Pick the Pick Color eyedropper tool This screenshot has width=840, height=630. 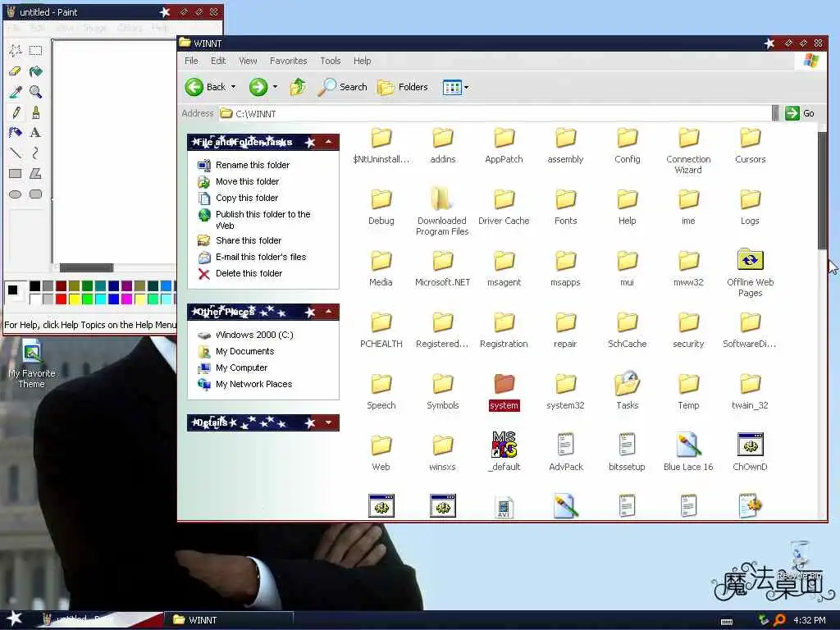(x=16, y=92)
